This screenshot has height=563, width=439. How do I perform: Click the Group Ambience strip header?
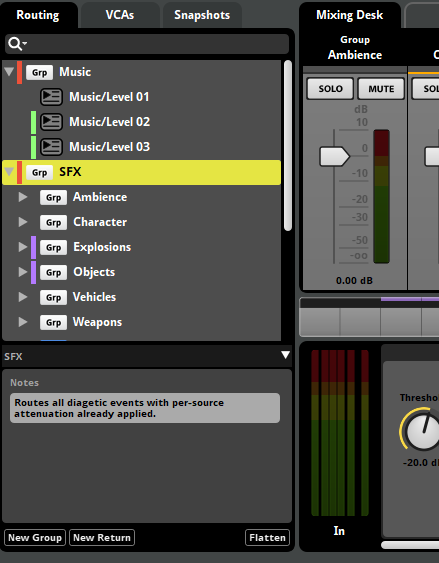(355, 48)
